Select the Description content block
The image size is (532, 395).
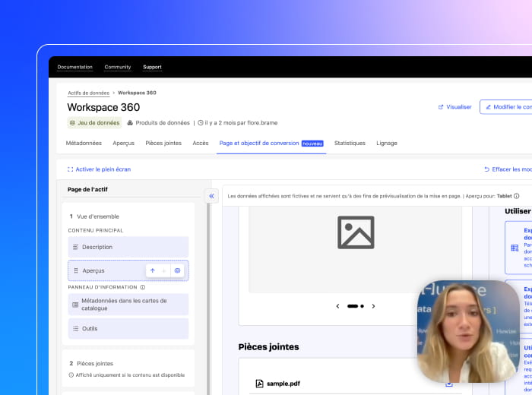pos(128,247)
